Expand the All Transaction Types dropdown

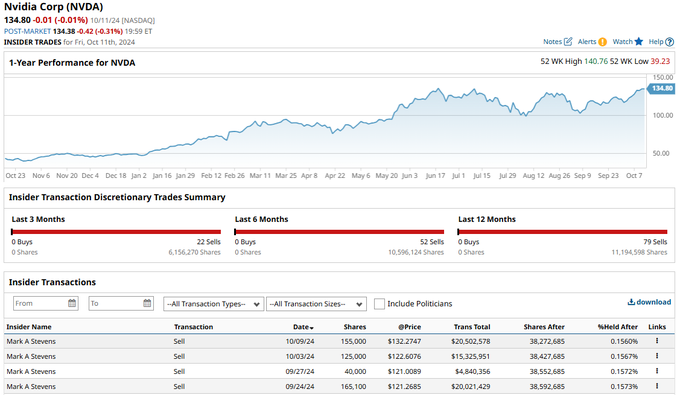(x=213, y=304)
